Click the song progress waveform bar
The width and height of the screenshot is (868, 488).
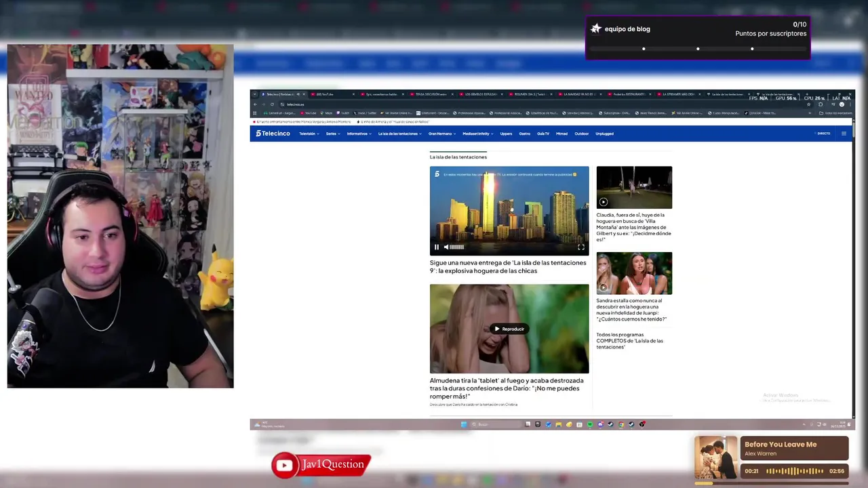[796, 471]
